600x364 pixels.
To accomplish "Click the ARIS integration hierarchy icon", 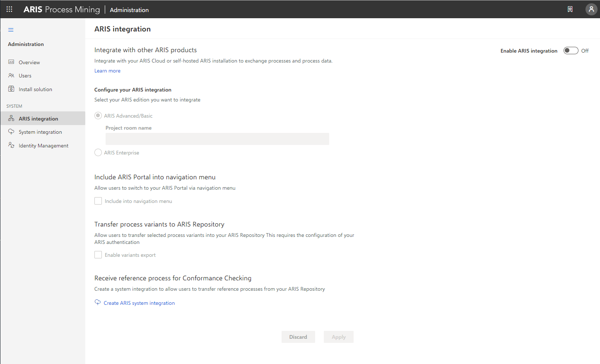I will tap(11, 118).
